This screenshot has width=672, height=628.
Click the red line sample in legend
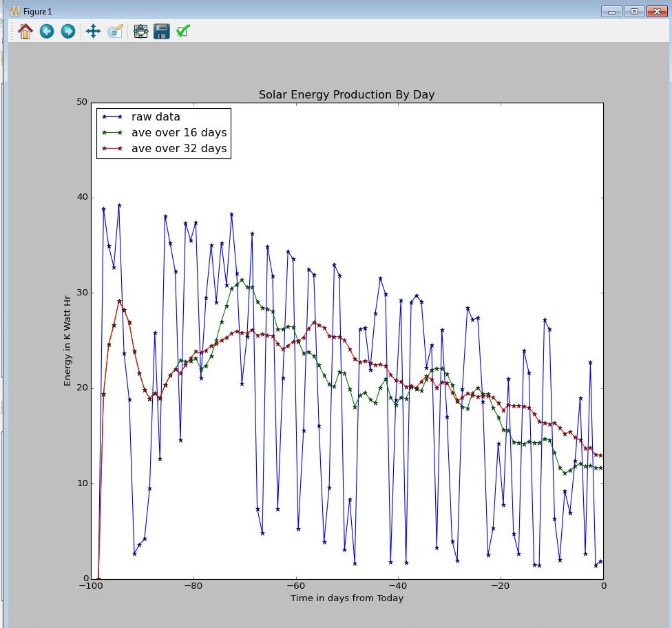pos(113,148)
